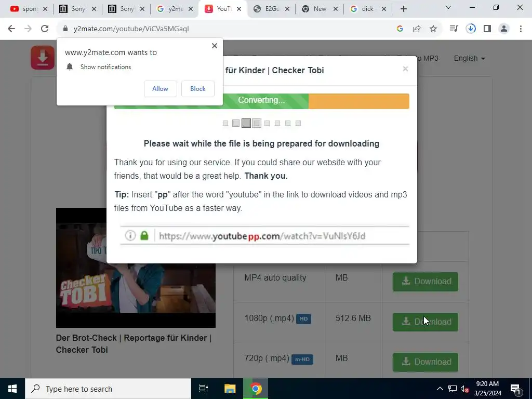Download the 1080p (.mp4) file
The width and height of the screenshot is (532, 399).
[x=425, y=322]
